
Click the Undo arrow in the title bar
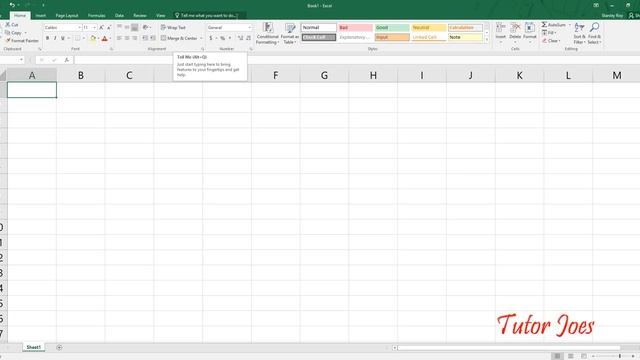[12, 5]
